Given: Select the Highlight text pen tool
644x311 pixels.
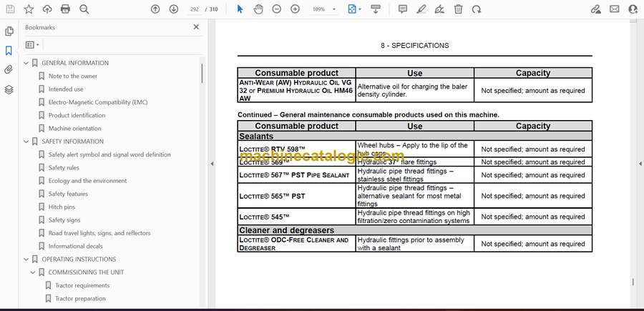Looking at the screenshot, I should click(x=421, y=9).
